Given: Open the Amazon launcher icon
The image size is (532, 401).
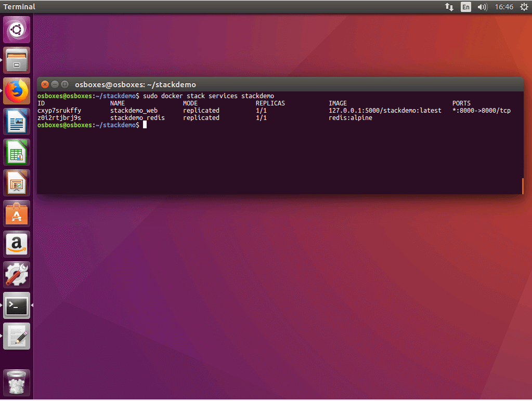Looking at the screenshot, I should (17, 245).
